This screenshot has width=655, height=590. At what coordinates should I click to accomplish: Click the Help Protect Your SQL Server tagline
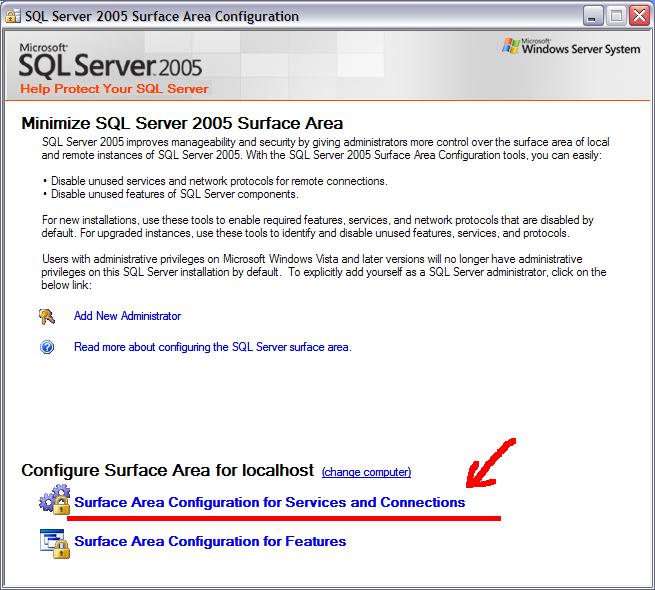click(114, 89)
